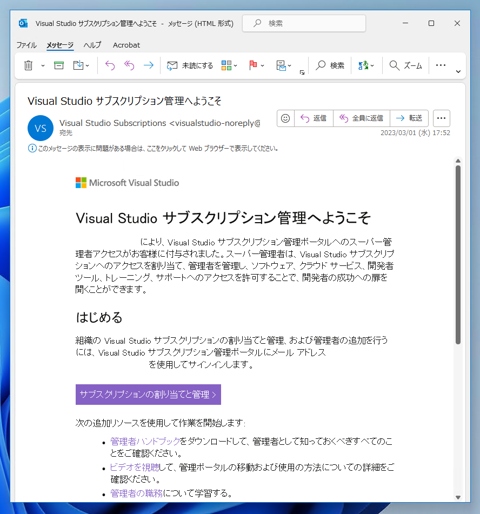The width and height of the screenshot is (480, 514).
Task: Open the delete options dropdown arrow
Action: pos(43,66)
